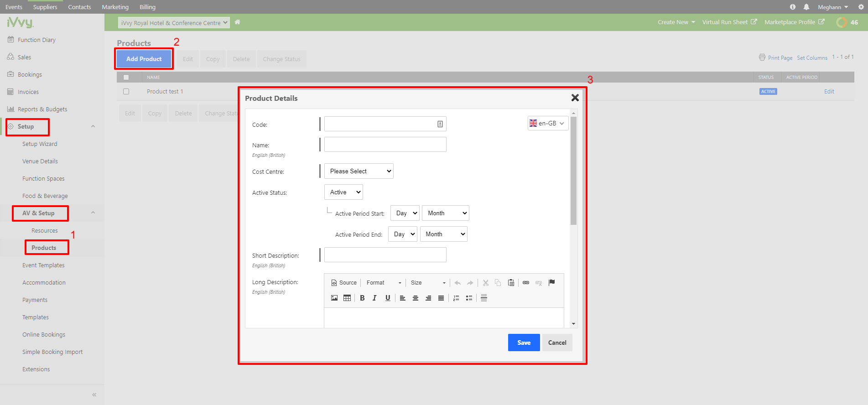The image size is (868, 405).
Task: Open the Contacts top menu
Action: click(79, 7)
